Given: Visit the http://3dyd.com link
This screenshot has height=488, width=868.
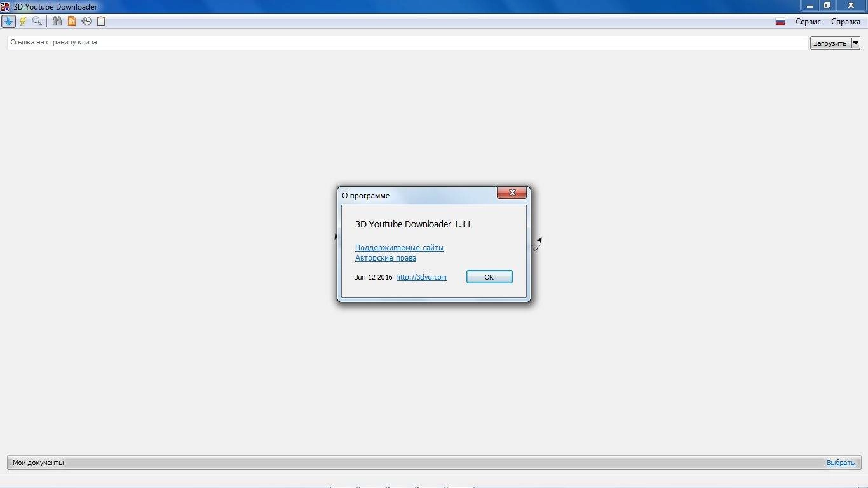Looking at the screenshot, I should click(421, 277).
